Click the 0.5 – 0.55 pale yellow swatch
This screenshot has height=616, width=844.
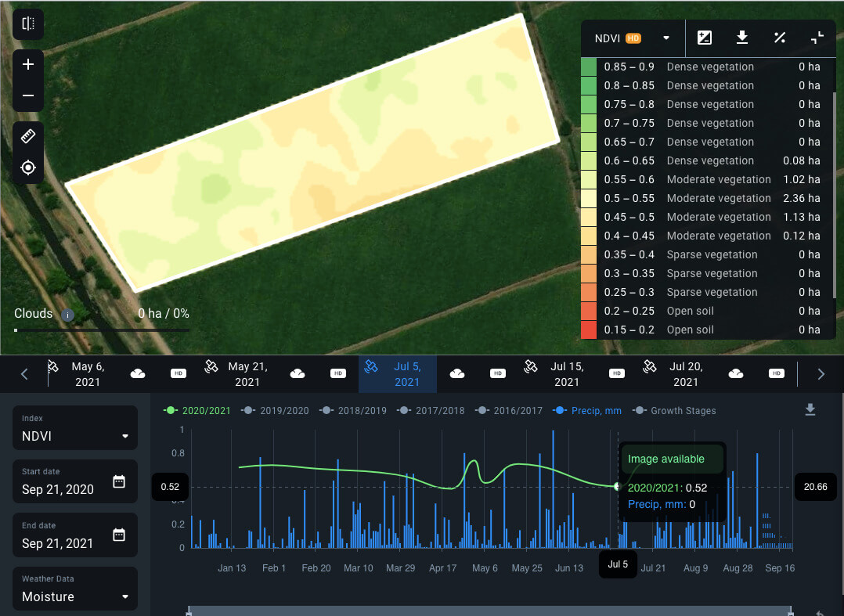(589, 198)
